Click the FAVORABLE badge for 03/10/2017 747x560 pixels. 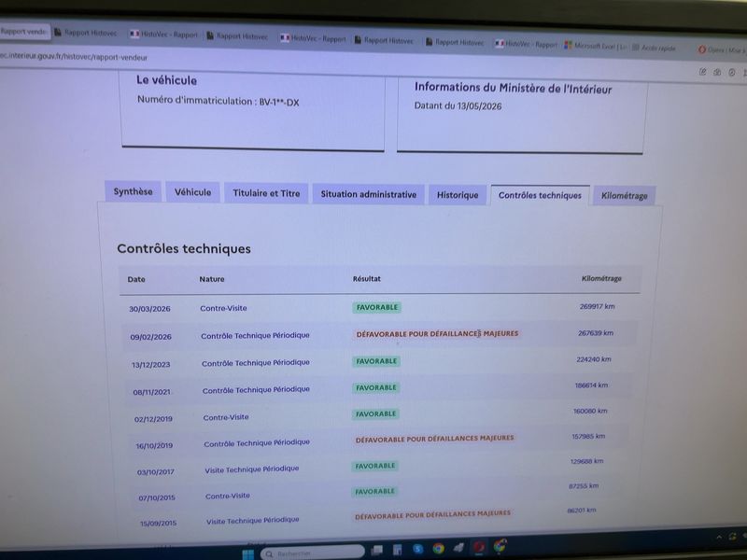click(x=375, y=466)
